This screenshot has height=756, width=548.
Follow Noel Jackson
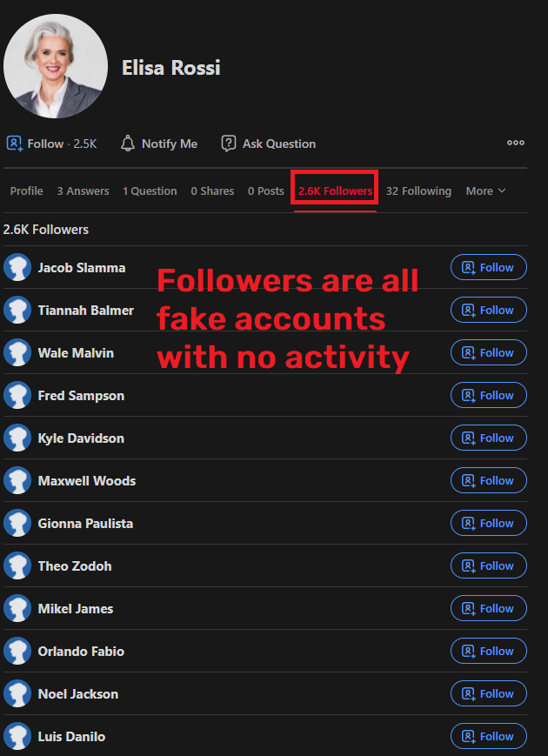[x=488, y=694]
